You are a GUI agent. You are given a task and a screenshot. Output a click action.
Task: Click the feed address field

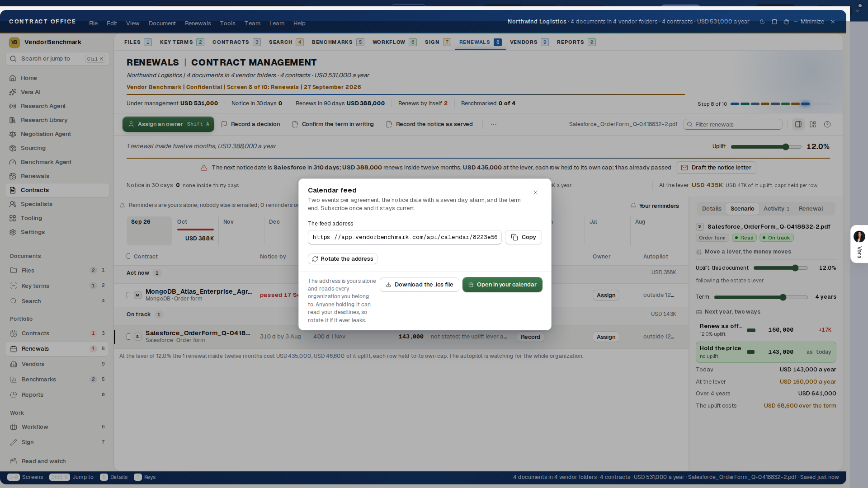click(405, 237)
